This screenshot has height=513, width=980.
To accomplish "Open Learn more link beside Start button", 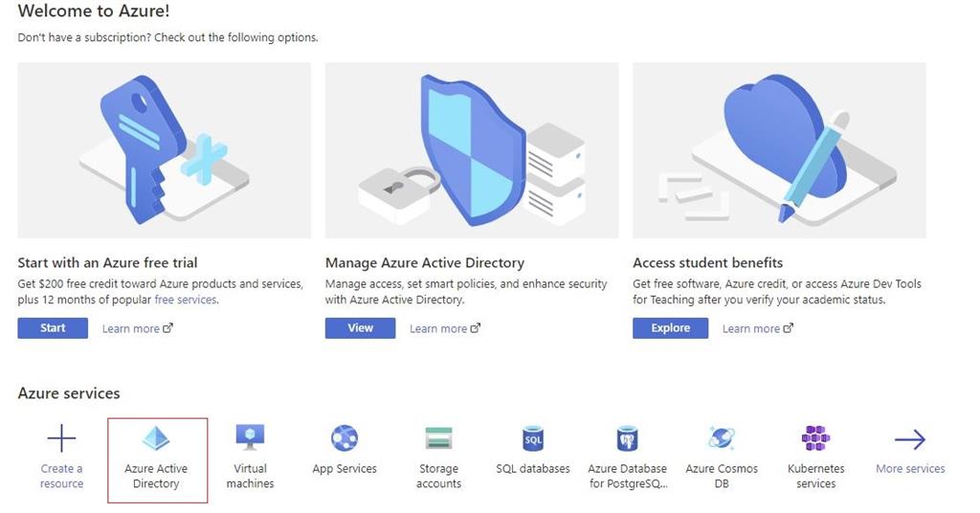I will coord(137,328).
